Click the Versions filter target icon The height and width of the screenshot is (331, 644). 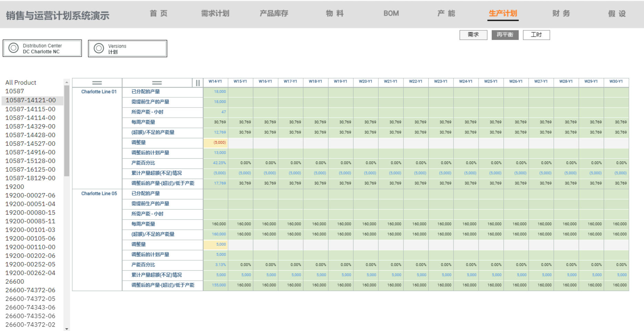coord(100,48)
